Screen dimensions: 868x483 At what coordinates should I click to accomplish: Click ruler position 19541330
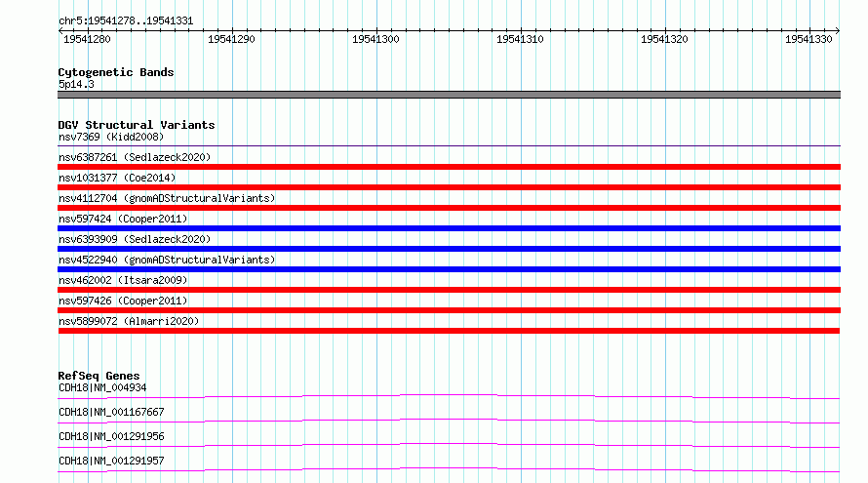809,39
